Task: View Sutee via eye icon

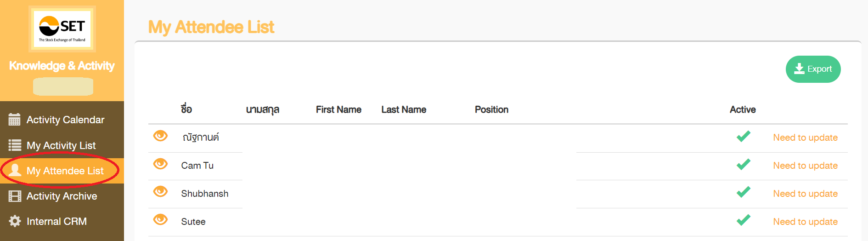Action: coord(160,219)
